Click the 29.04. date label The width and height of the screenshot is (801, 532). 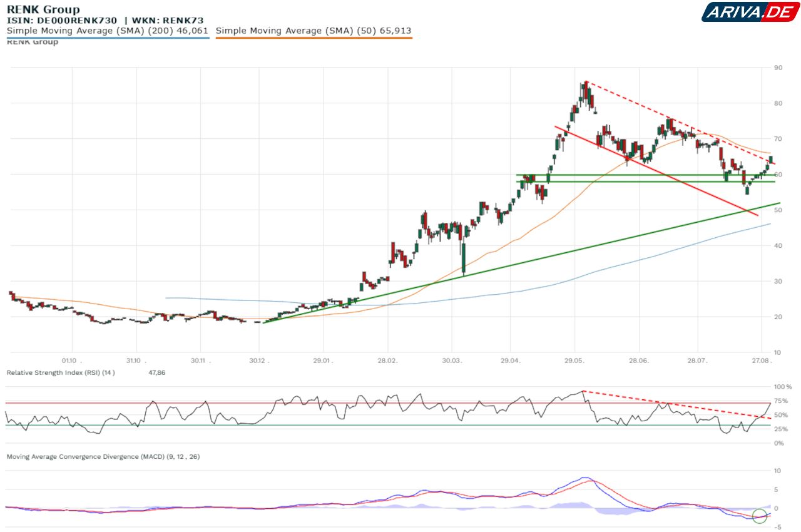tap(511, 360)
